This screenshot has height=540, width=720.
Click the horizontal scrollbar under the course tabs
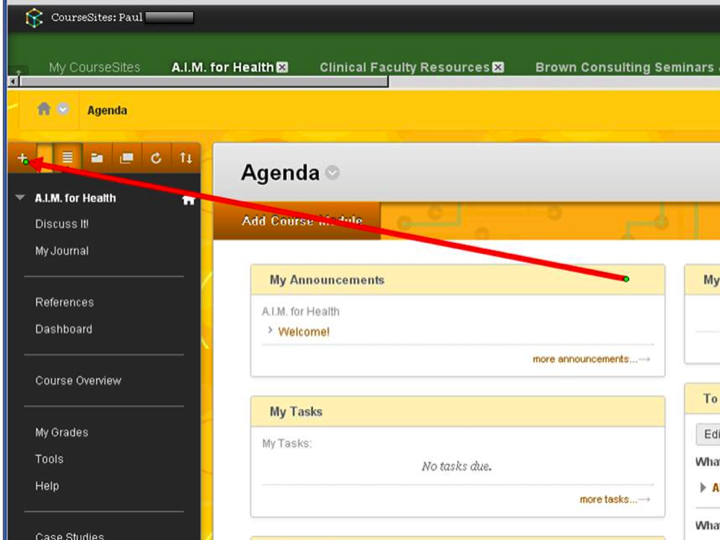[x=204, y=82]
